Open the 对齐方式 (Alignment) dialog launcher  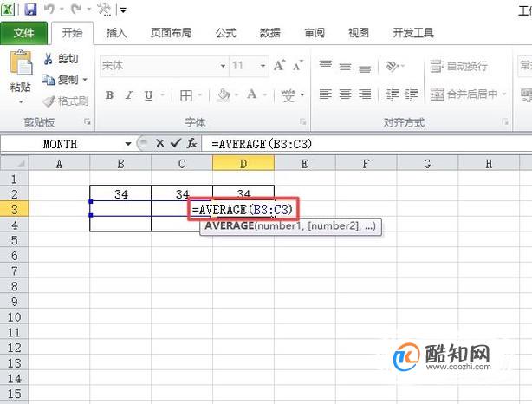click(x=505, y=121)
